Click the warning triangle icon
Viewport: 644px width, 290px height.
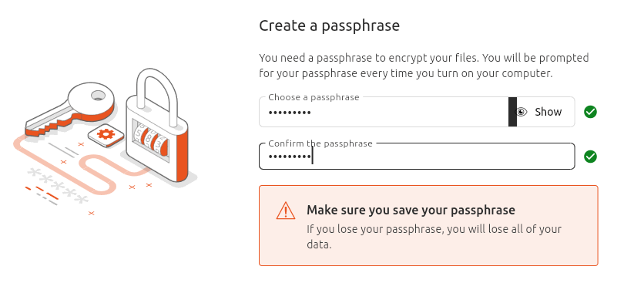click(286, 211)
